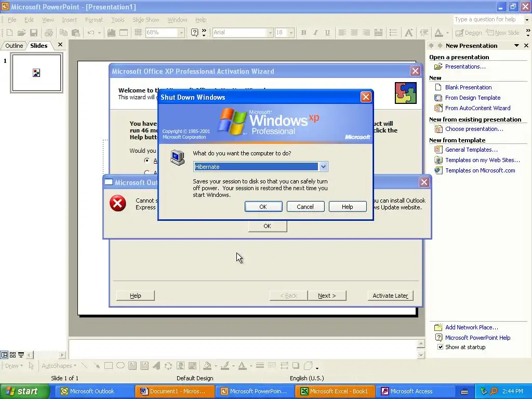Open the AutoShapes menu
Screen dimensions: 532x399
(59, 366)
